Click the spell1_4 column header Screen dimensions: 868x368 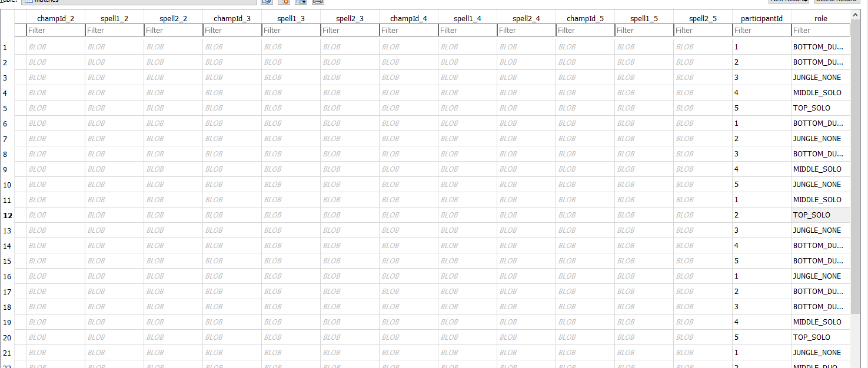point(467,18)
